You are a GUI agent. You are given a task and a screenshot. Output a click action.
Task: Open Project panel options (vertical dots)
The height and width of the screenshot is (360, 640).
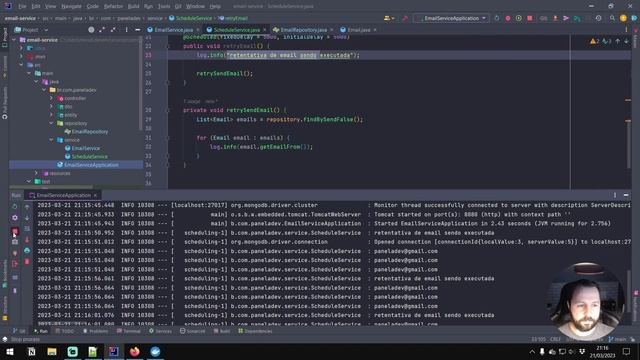tap(127, 30)
